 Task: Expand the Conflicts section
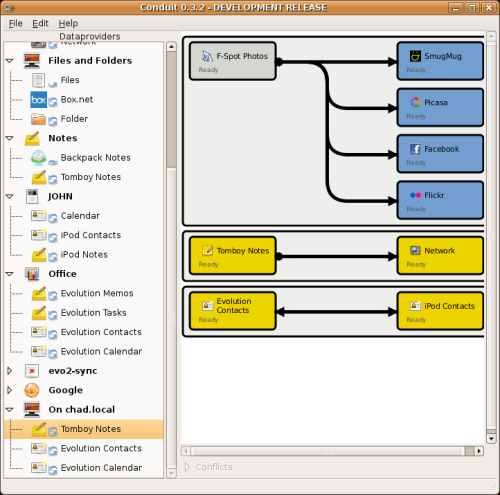[x=187, y=467]
